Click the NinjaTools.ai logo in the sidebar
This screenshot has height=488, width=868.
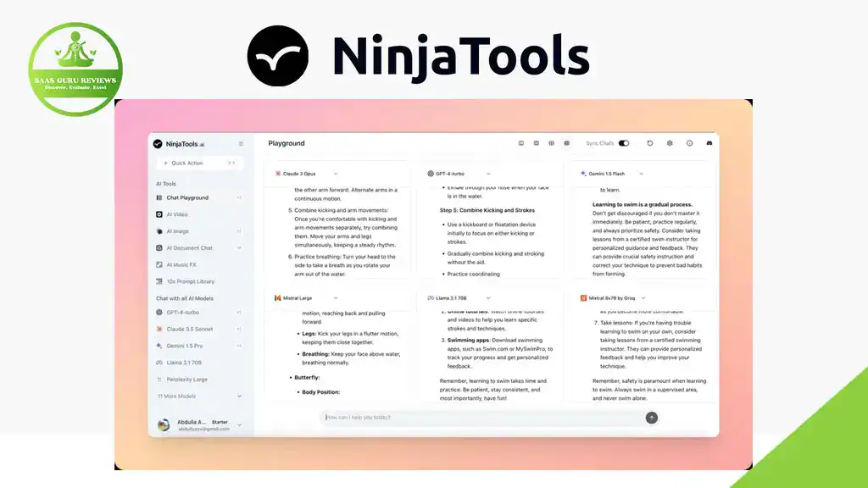(179, 144)
